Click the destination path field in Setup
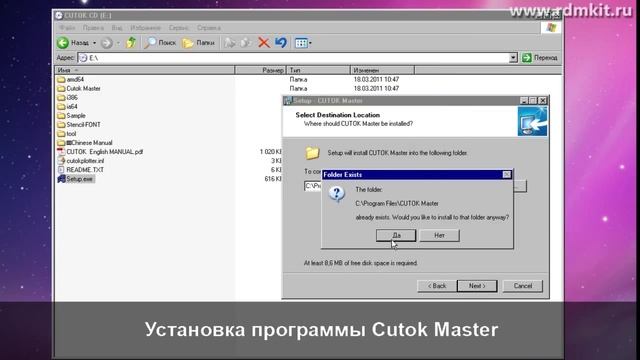Screen dimensions: 640x360 [x=313, y=186]
